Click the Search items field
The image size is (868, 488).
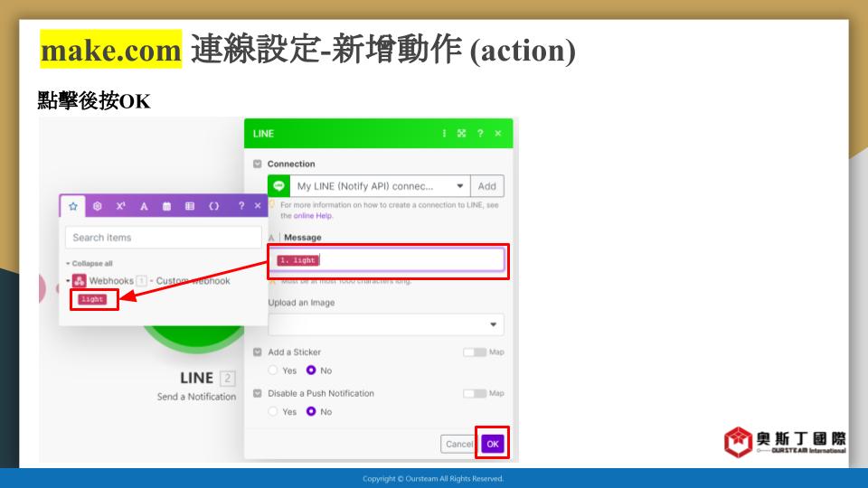(164, 238)
